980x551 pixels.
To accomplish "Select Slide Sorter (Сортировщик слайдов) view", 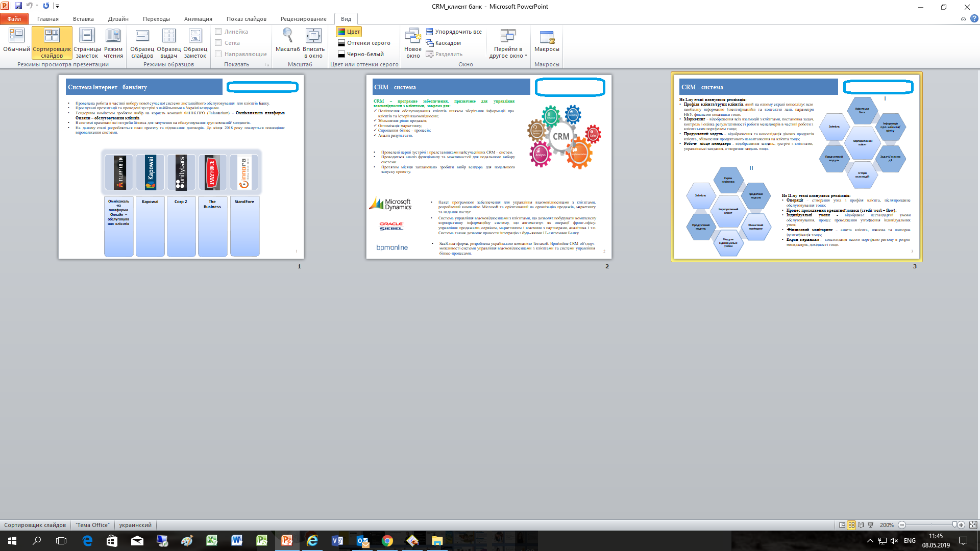I will click(52, 43).
